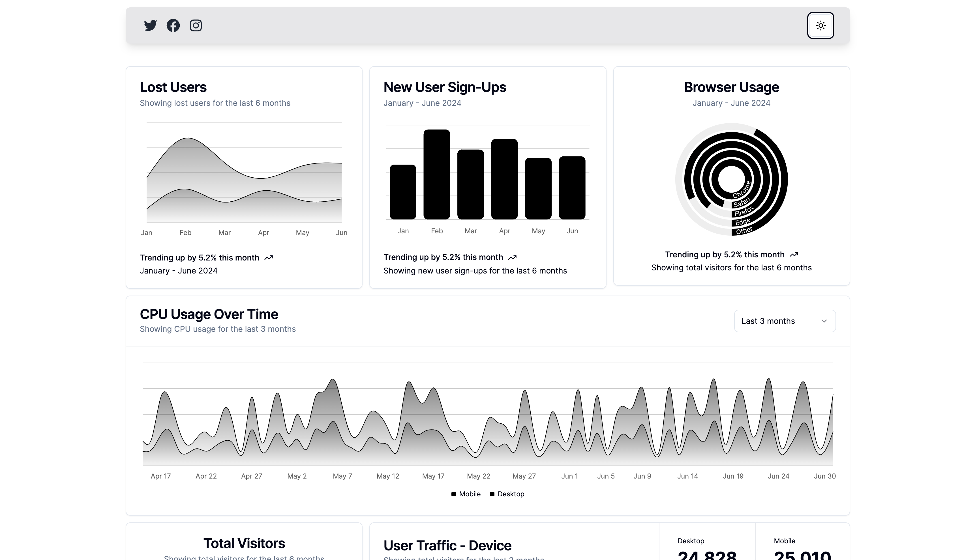Click the CPU Usage Over Time heading
Screen dimensions: 977x560
point(209,314)
